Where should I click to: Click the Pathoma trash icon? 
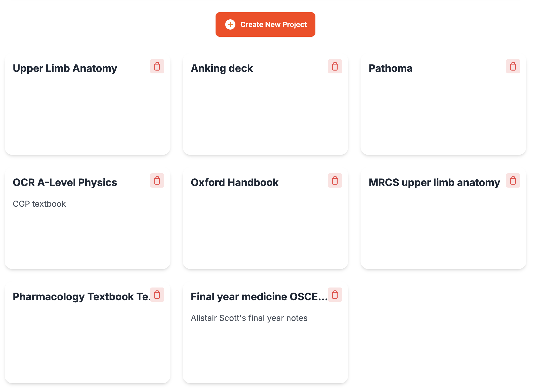[513, 66]
